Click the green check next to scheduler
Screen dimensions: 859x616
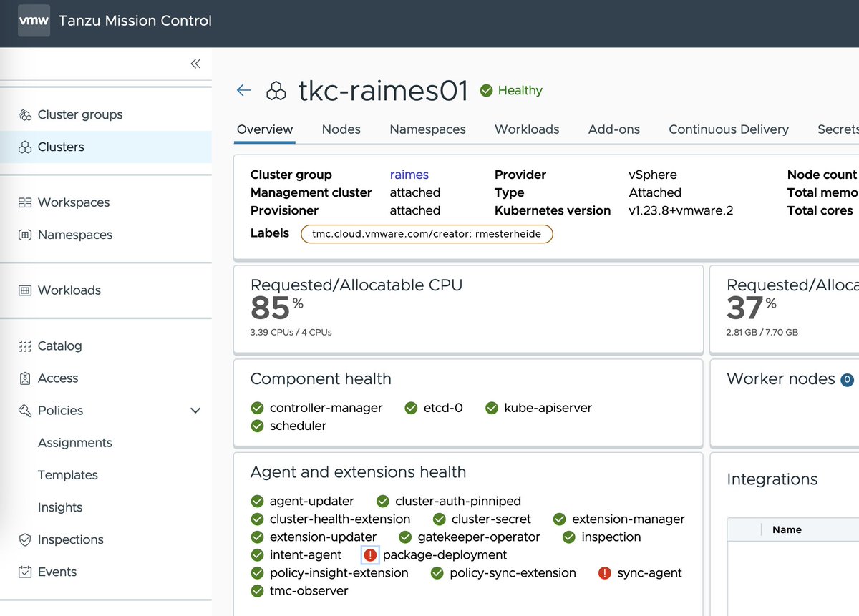pyautogui.click(x=258, y=426)
